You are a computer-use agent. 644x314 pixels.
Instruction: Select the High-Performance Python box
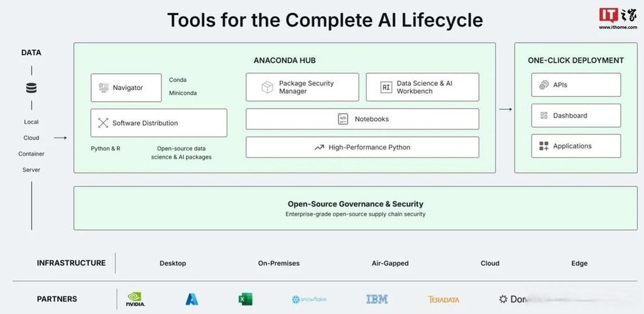(363, 148)
